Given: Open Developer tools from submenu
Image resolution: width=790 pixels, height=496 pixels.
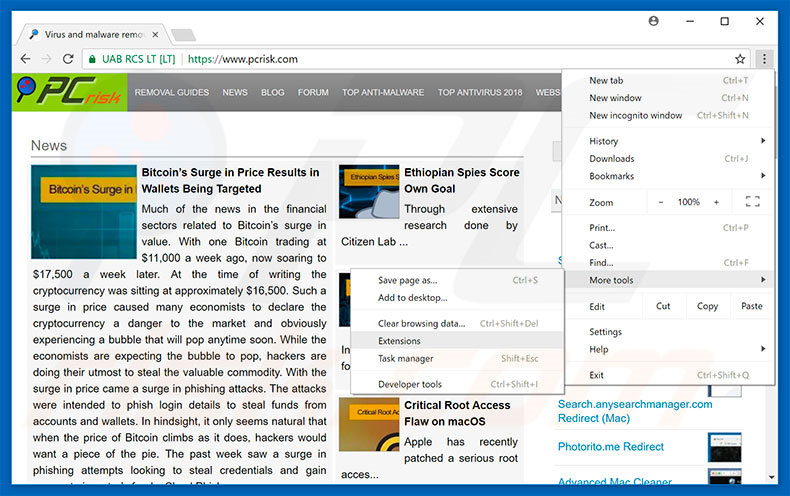Looking at the screenshot, I should (457, 384).
